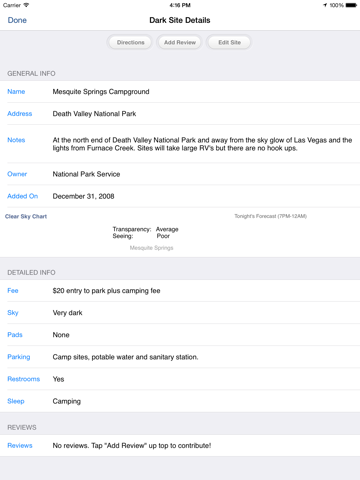Select the Notes field label
This screenshot has height=480, width=360.
click(16, 140)
